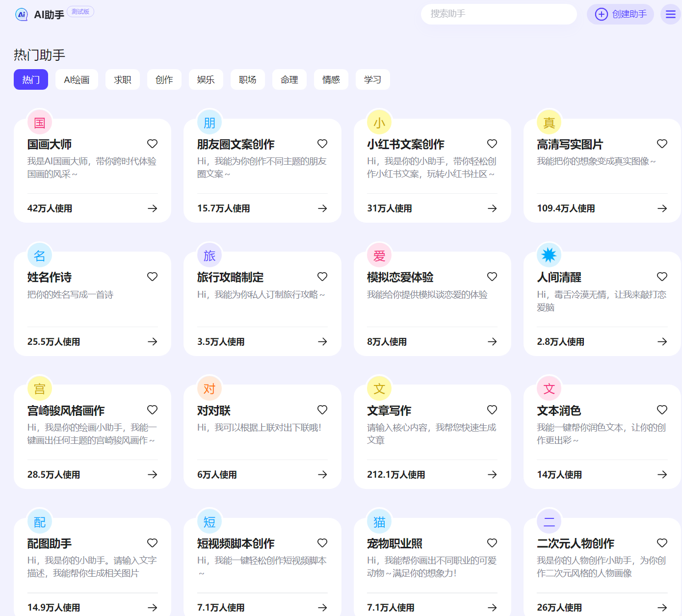
Task: Click the 猫 avatar icon of 宠物职业照
Action: (379, 522)
